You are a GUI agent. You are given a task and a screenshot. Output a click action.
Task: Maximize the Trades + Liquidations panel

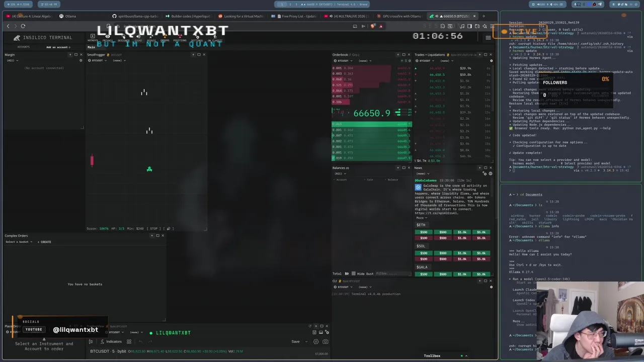pos(485,54)
